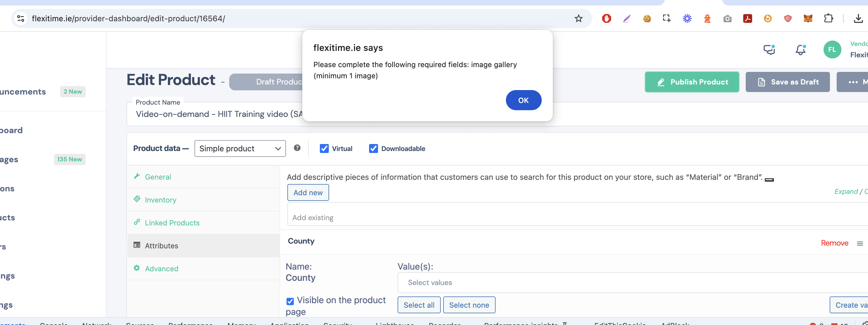Click the red AdBlock hand extension icon

[x=606, y=18]
